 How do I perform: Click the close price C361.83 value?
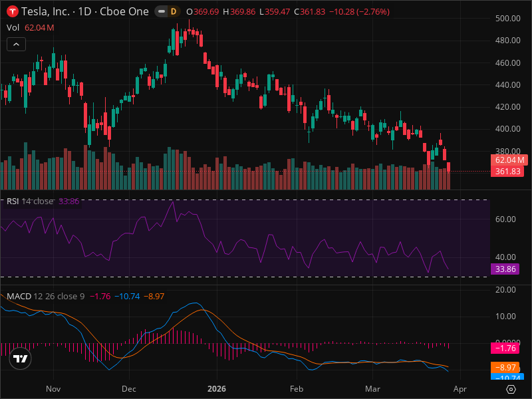(x=310, y=12)
